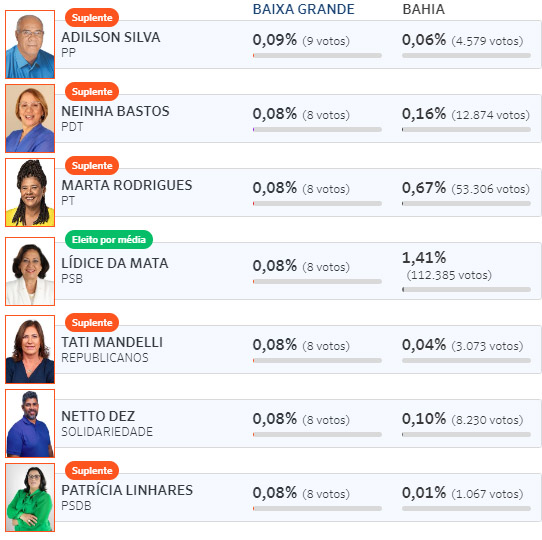Image resolution: width=542 pixels, height=540 pixels.
Task: Open Adilson Silva's candidate photo
Action: 30,45
